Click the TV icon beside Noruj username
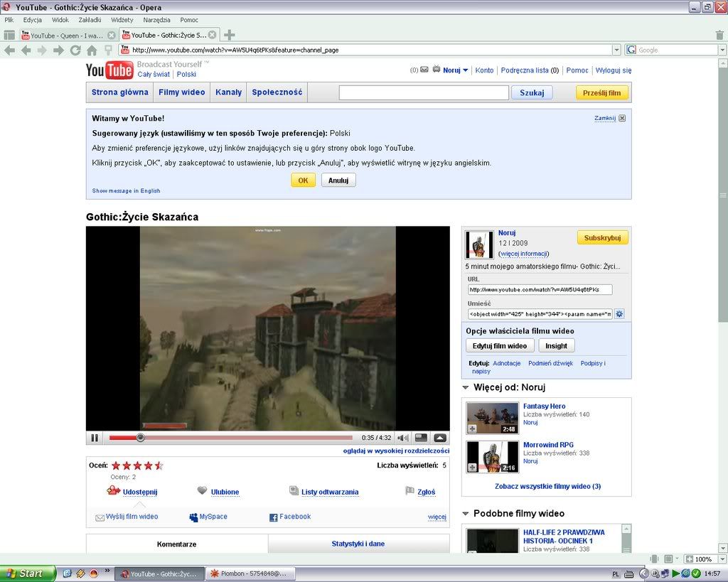 point(437,70)
